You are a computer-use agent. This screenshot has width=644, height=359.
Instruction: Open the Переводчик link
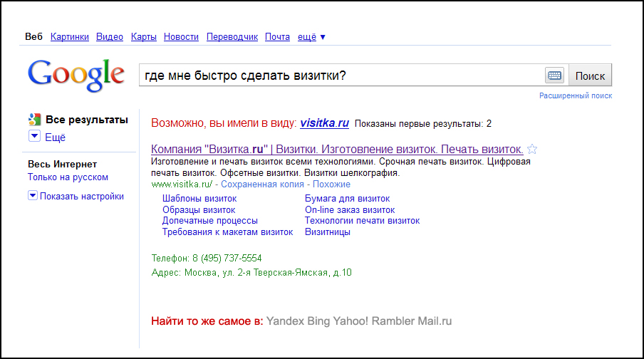click(232, 37)
